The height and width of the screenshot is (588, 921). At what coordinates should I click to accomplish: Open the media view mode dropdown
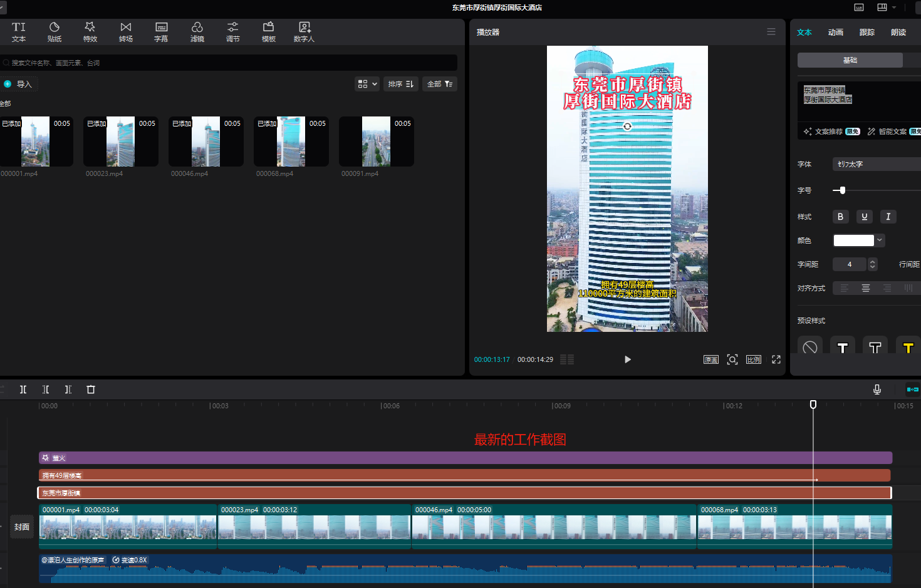367,84
